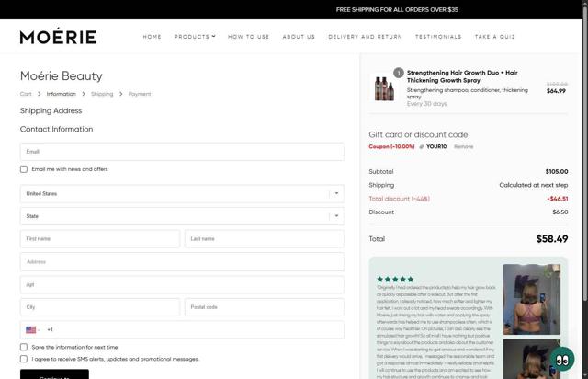Screen dimensions: 588x379
Task: Click the Postal code field
Action: pyautogui.click(x=265, y=307)
